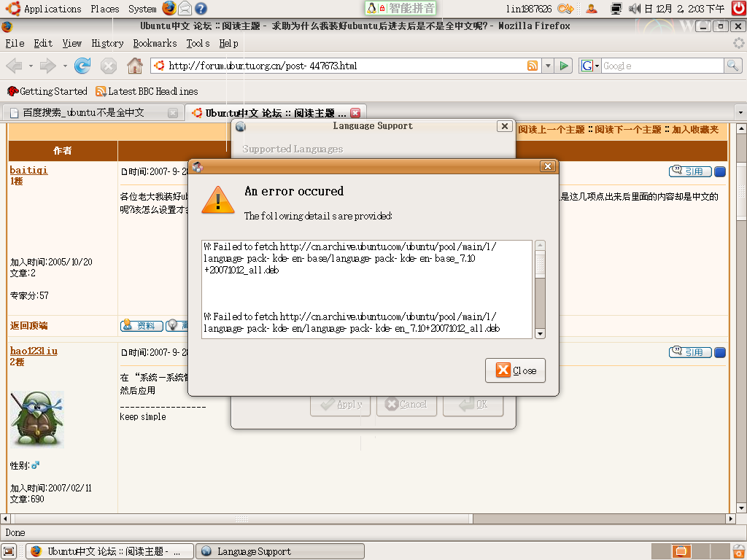Click 阅读上一个主题 link
This screenshot has height=560, width=747.
coord(551,130)
